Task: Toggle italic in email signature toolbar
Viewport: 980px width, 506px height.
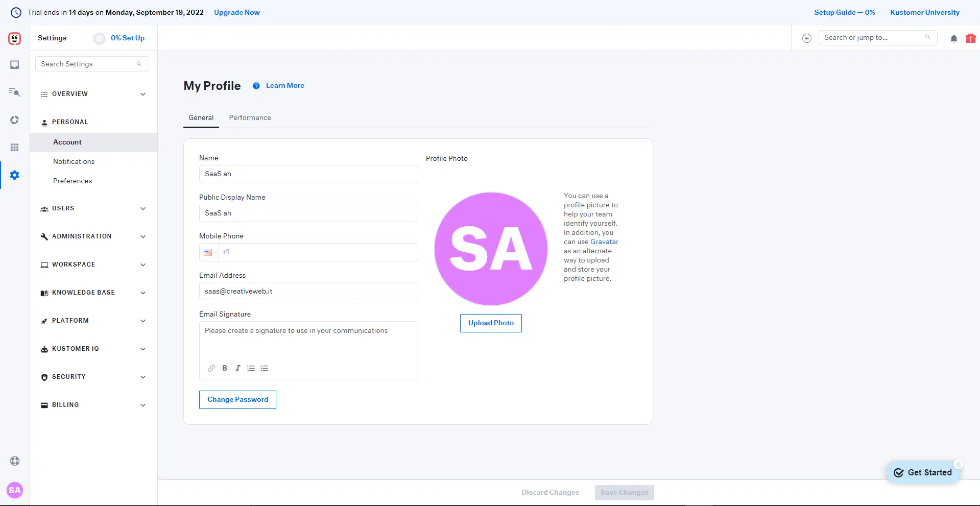Action: click(x=238, y=368)
